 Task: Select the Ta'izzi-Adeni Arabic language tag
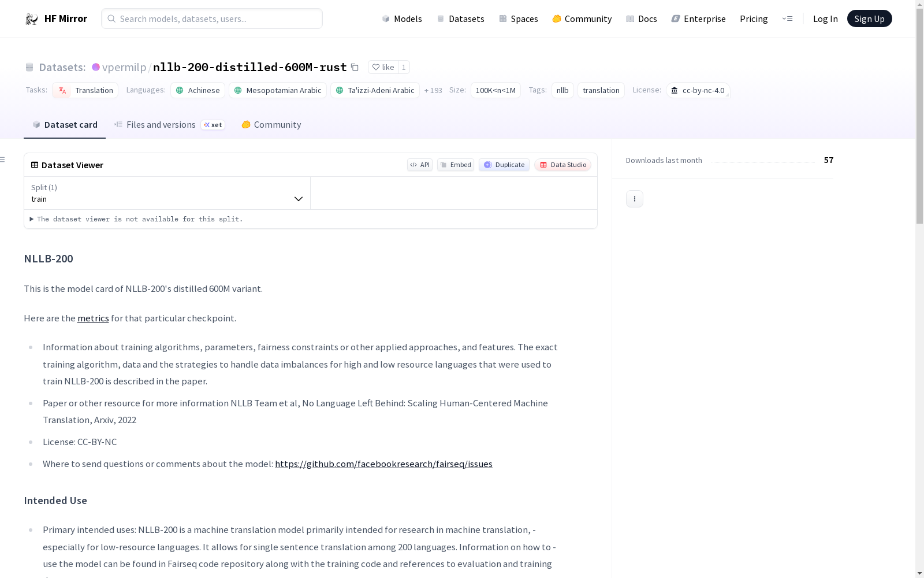[x=375, y=90]
